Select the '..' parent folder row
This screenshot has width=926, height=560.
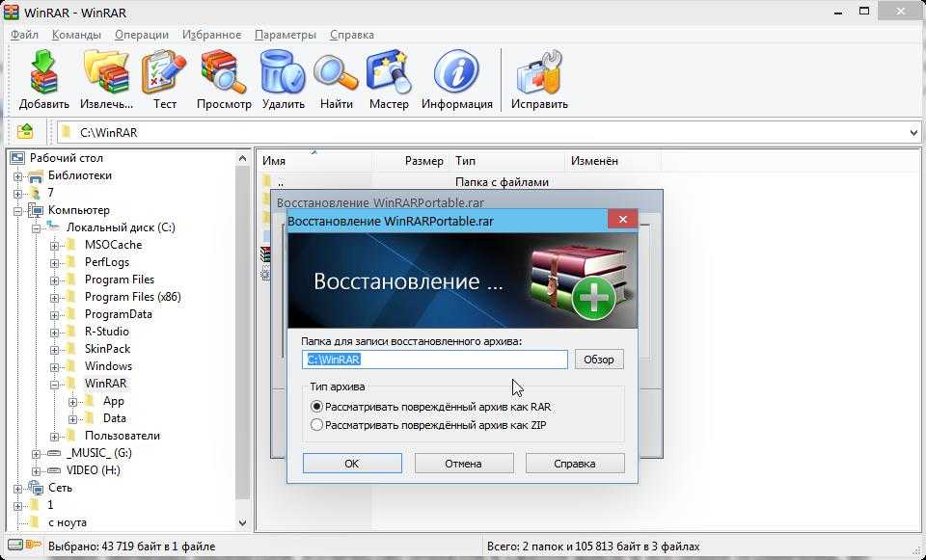(x=461, y=182)
